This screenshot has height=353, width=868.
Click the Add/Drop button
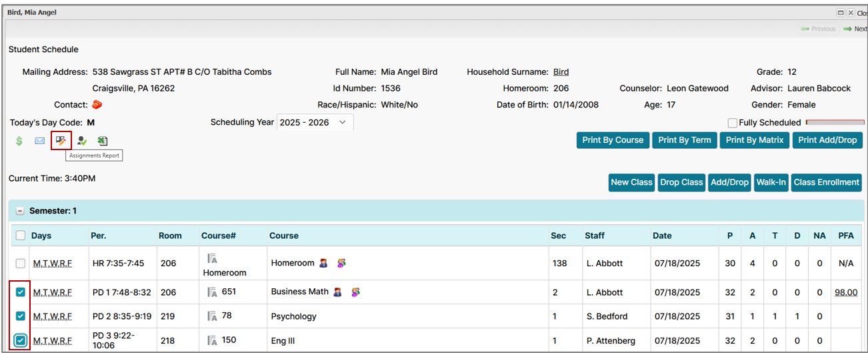[x=729, y=182]
